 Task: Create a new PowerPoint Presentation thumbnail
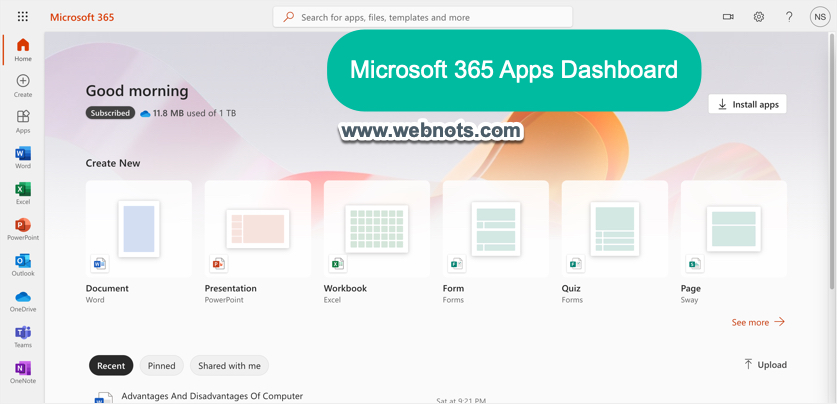pyautogui.click(x=258, y=229)
